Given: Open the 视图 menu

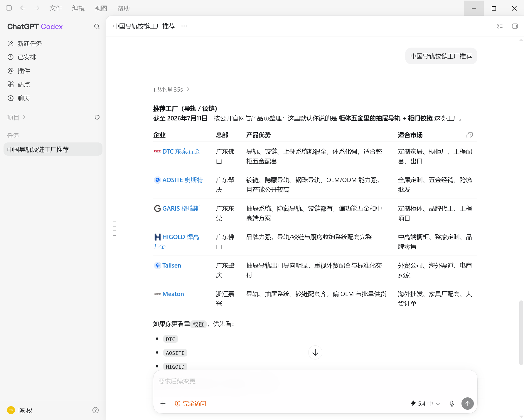Looking at the screenshot, I should pyautogui.click(x=101, y=9).
